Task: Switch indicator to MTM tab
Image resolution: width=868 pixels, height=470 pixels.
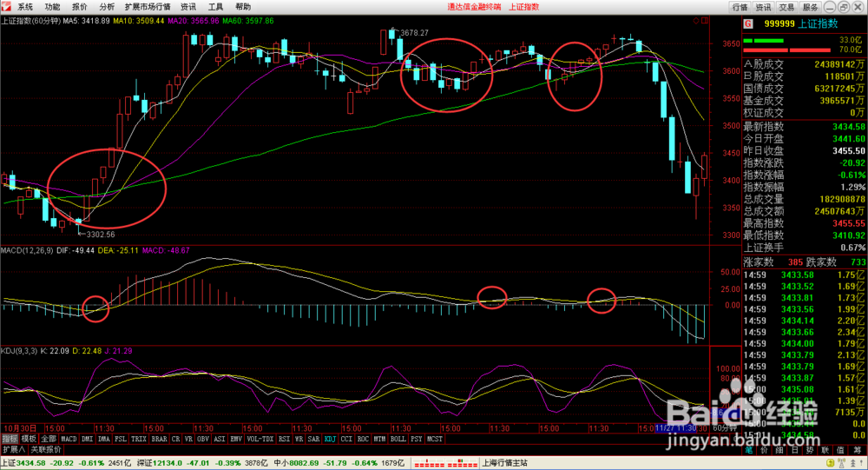Action: coord(379,439)
